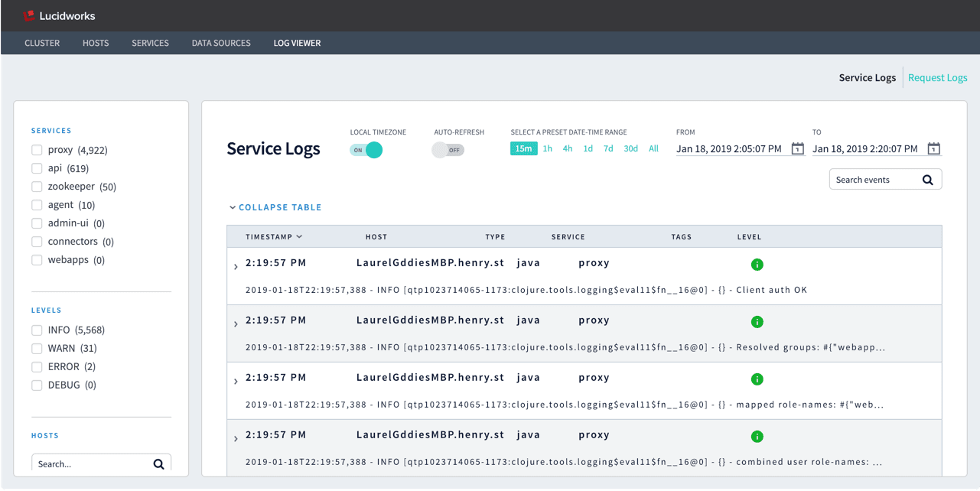Turn off the Local Timezone toggle

pos(366,150)
